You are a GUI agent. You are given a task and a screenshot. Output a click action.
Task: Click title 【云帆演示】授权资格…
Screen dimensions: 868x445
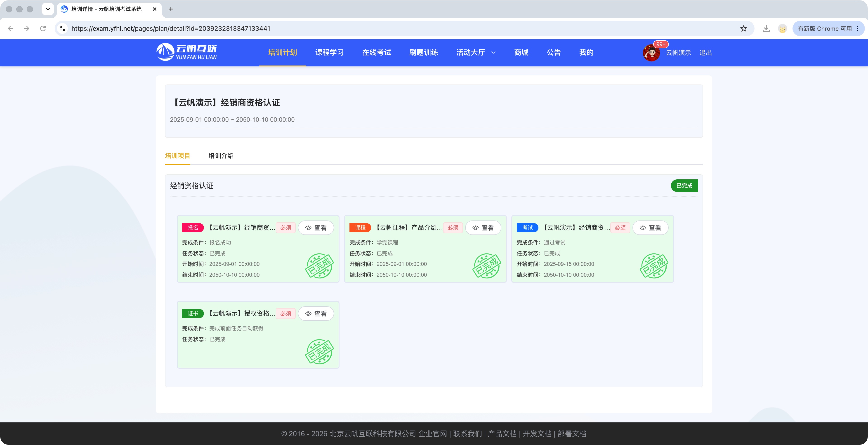tap(242, 314)
